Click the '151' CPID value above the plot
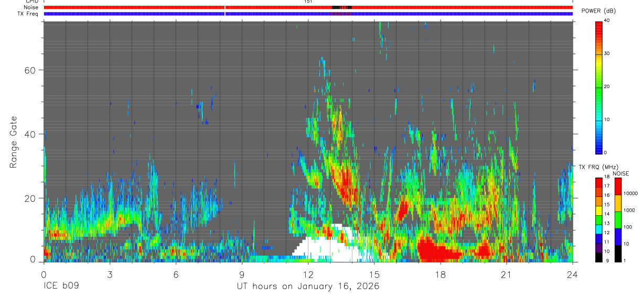Viewport: 644px width, 297px height. [308, 2]
